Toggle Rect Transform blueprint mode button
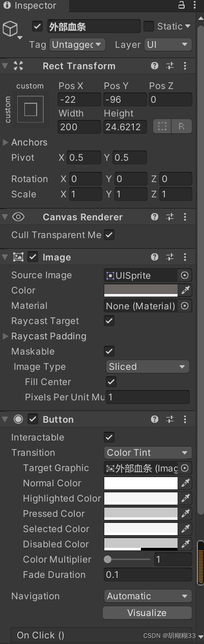The height and width of the screenshot is (644, 204). (163, 127)
